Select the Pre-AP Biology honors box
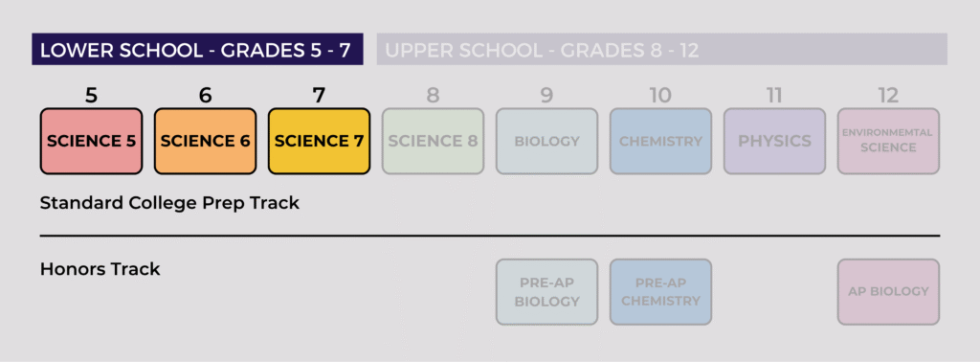The height and width of the screenshot is (362, 980). tap(546, 292)
